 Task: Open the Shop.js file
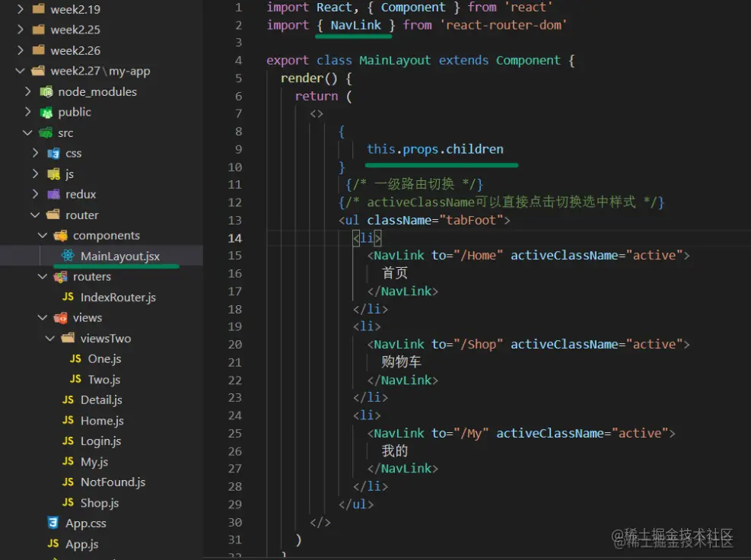100,503
